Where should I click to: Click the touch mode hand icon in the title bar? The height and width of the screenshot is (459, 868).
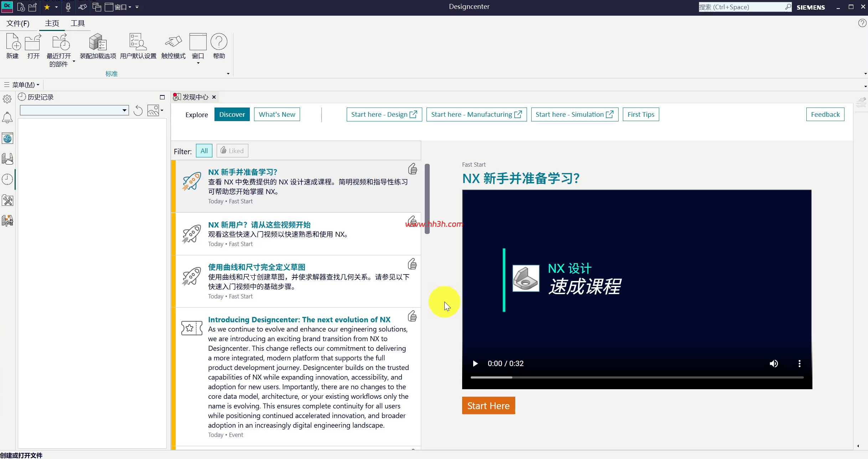tap(83, 7)
